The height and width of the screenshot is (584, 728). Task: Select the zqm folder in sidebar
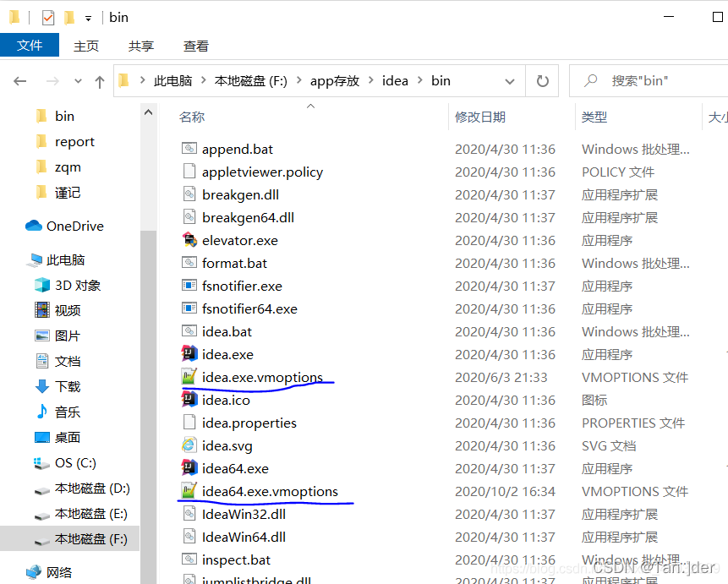click(68, 166)
